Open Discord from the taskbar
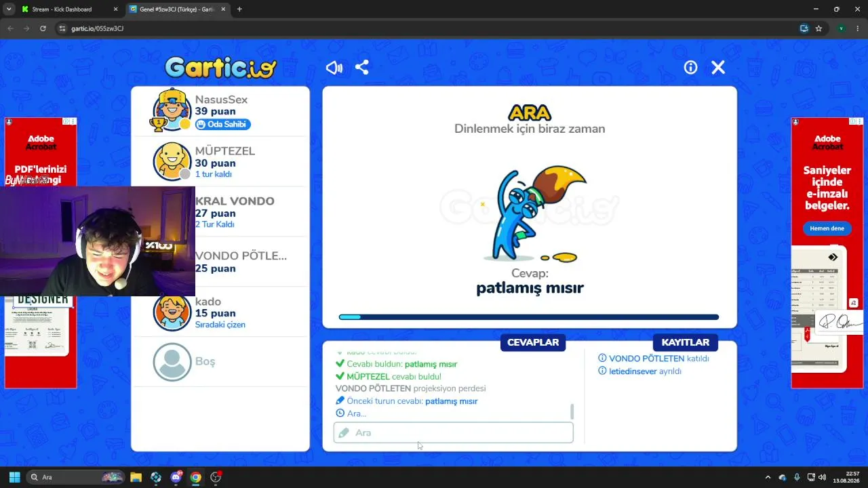 (176, 477)
